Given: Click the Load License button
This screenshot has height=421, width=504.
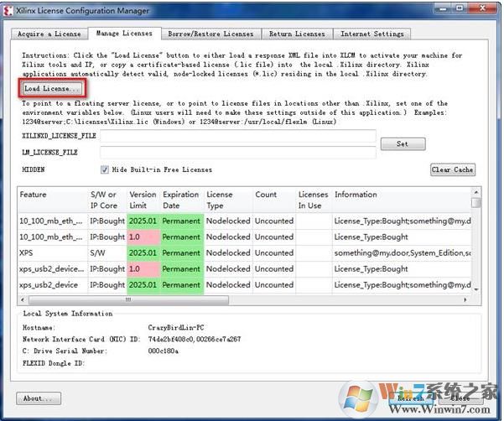Looking at the screenshot, I should 52,88.
